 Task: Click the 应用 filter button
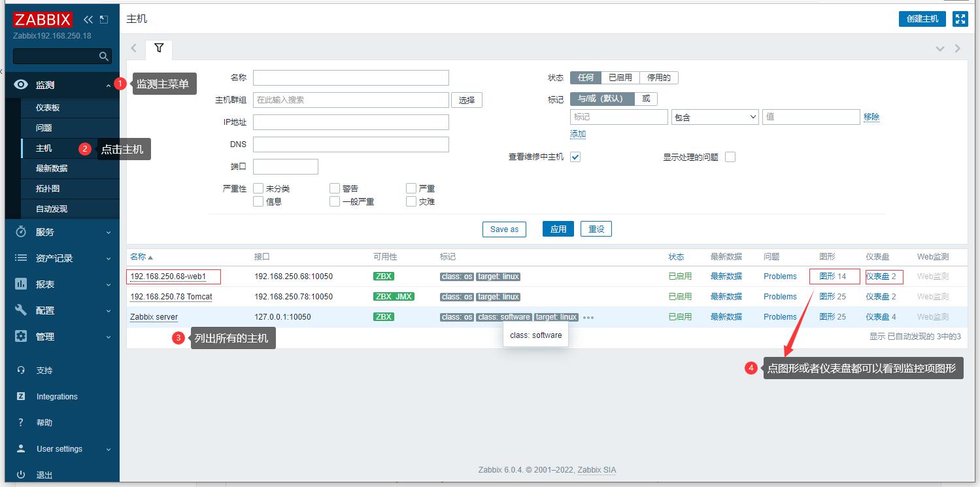pos(558,229)
